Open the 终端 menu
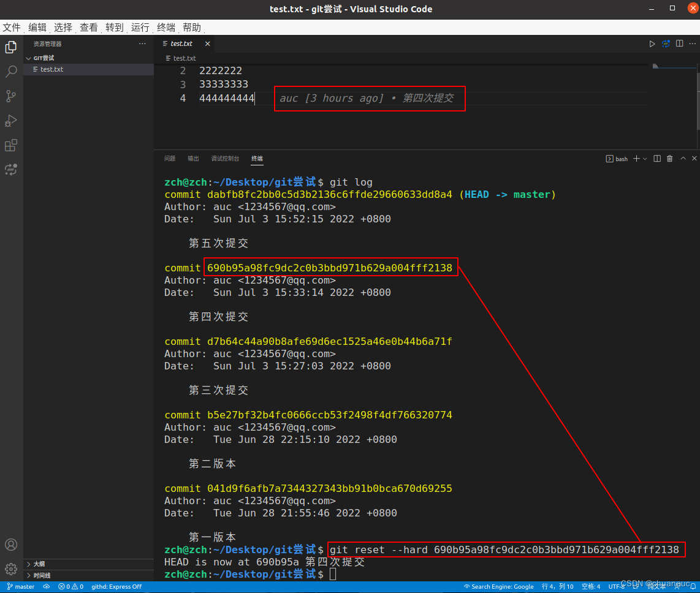This screenshot has height=593, width=700. click(x=166, y=28)
